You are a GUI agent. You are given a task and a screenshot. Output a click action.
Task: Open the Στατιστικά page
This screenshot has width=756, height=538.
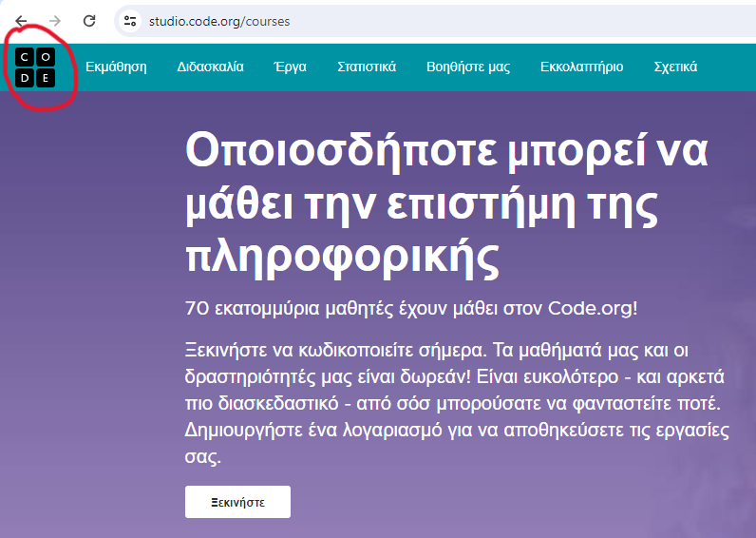pos(367,67)
